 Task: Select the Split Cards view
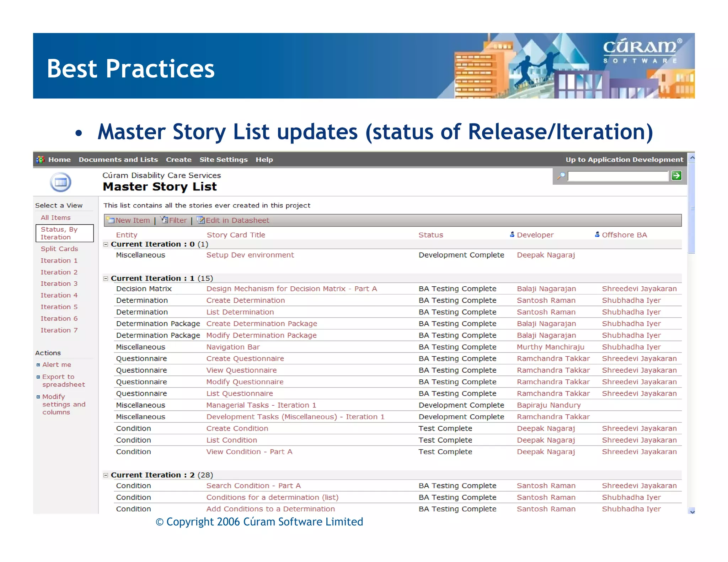tap(59, 249)
